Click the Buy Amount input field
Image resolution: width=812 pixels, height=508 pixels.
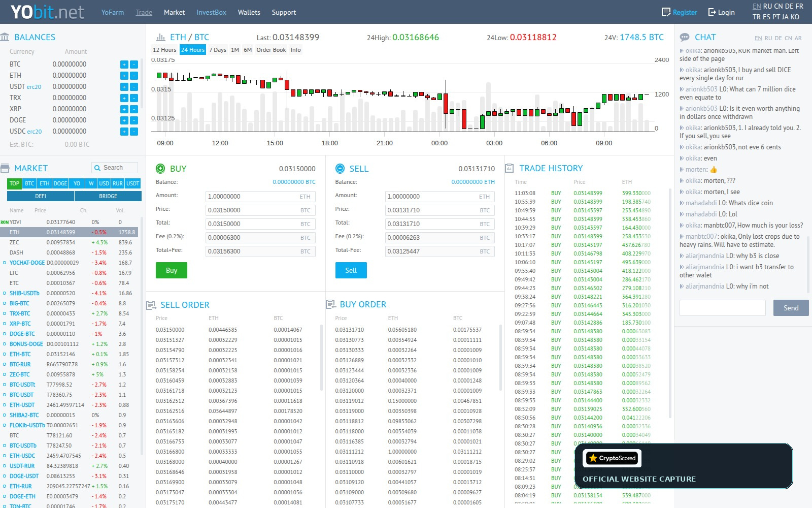click(x=260, y=197)
